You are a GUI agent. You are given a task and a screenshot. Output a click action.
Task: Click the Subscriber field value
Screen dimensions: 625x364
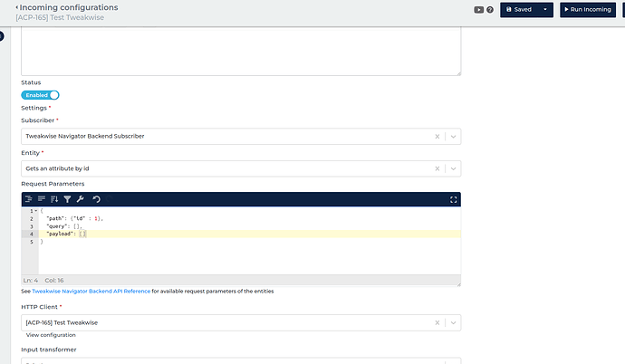click(85, 136)
